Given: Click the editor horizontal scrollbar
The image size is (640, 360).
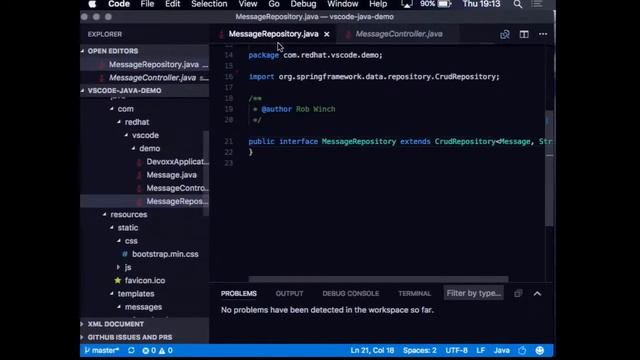Looking at the screenshot, I should point(378,279).
